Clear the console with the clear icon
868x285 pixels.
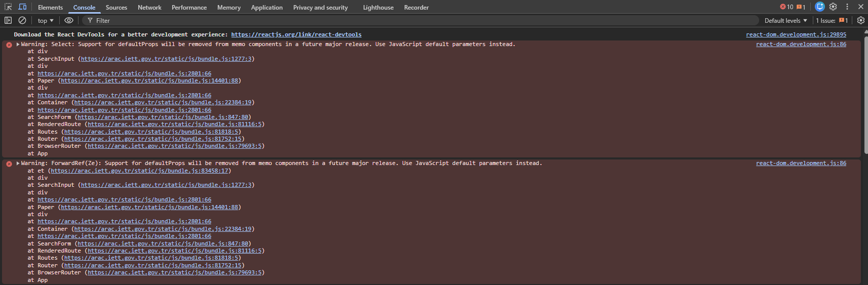pos(22,20)
